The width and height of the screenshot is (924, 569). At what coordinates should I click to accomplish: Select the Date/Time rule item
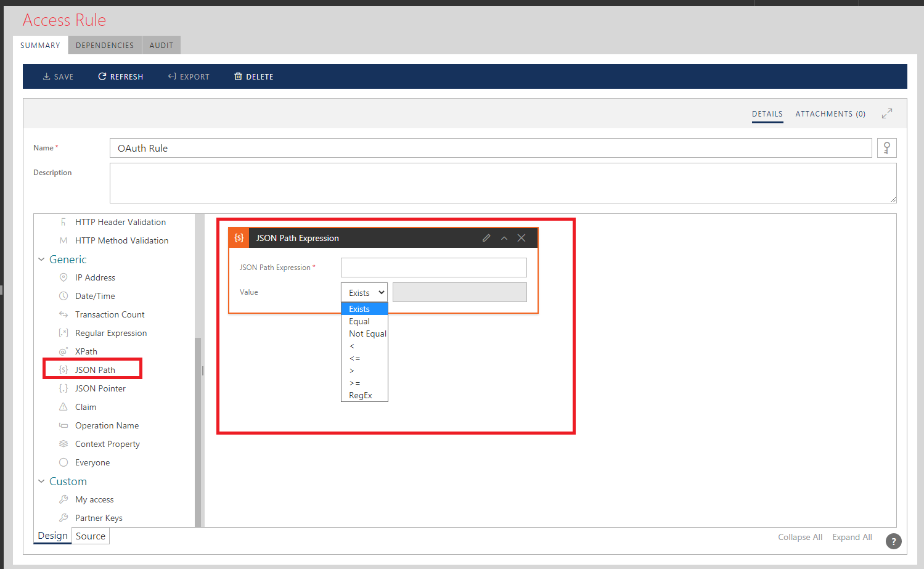pos(95,296)
